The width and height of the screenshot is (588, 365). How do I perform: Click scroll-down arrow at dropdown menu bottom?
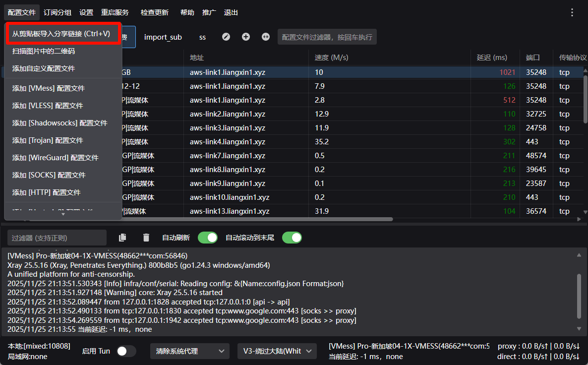[63, 215]
